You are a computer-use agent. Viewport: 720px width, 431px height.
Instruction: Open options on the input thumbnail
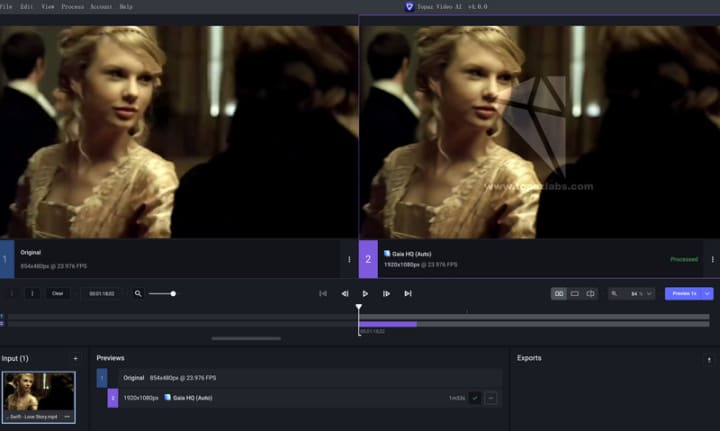[x=68, y=417]
